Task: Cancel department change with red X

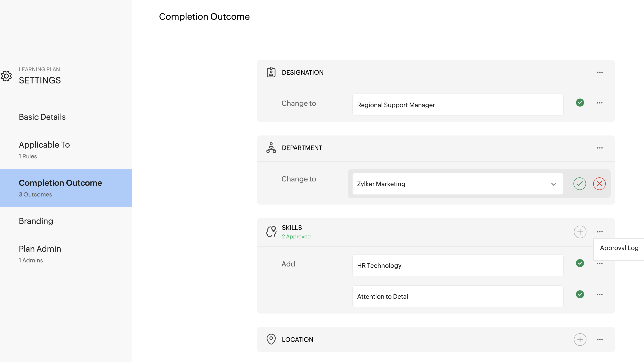Action: (599, 184)
